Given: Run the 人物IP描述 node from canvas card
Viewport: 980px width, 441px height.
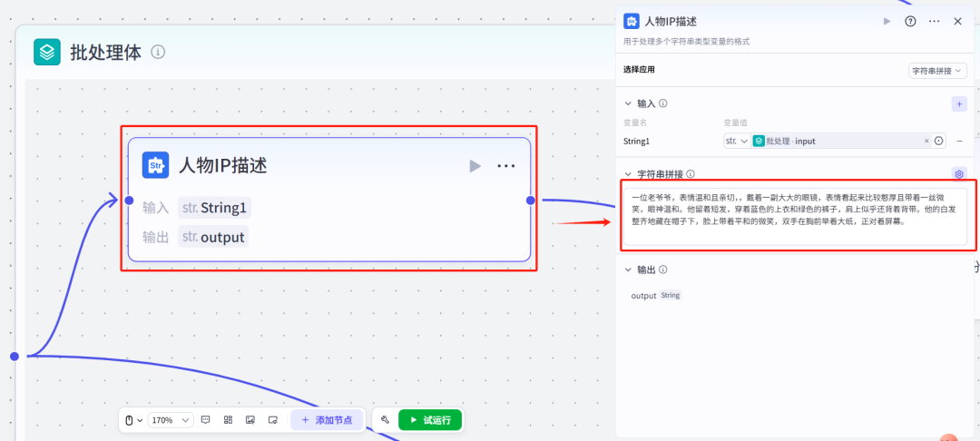Looking at the screenshot, I should pos(475,165).
